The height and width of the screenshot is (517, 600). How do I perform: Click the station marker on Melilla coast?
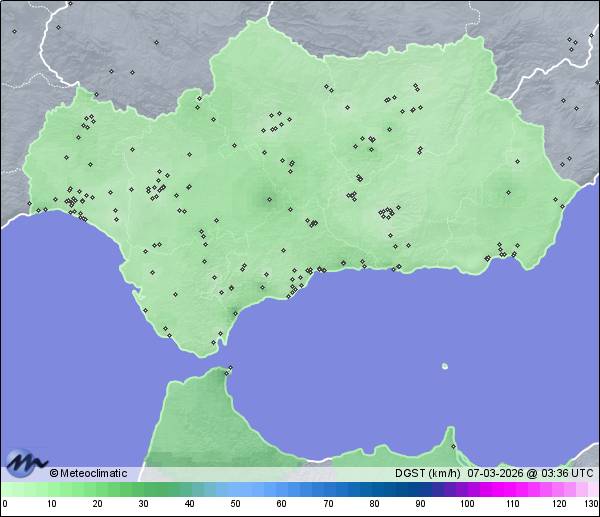pyautogui.click(x=452, y=446)
